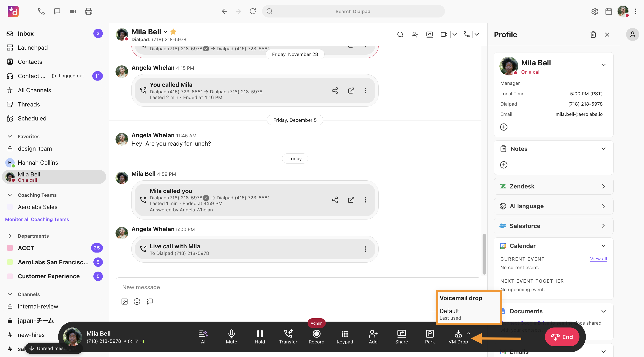Select Default voicemail drop option
Screen dimensions: 644x357
[469, 314]
